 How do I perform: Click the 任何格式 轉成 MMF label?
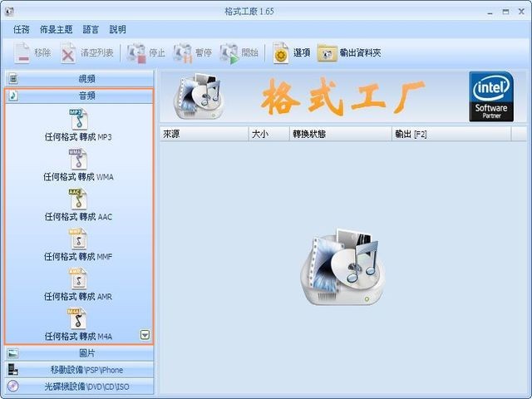78,257
